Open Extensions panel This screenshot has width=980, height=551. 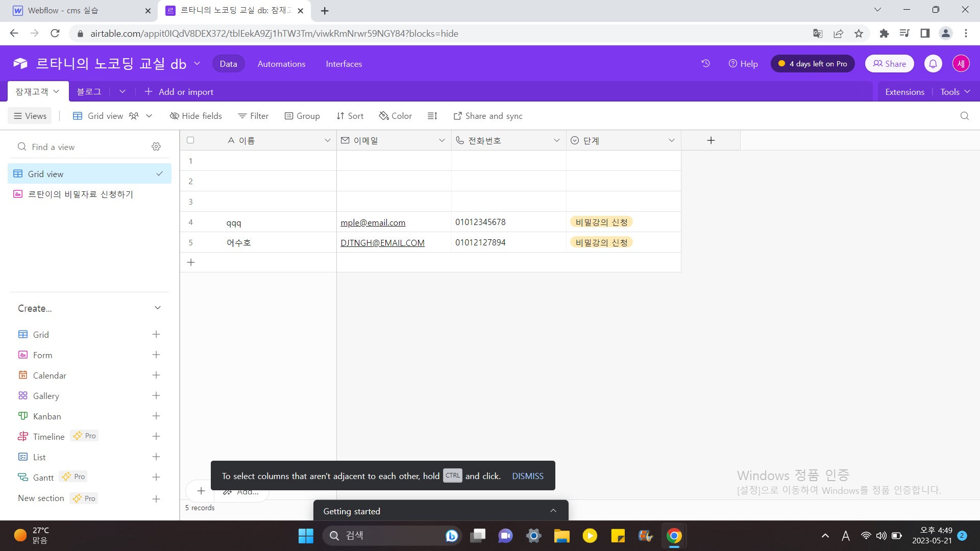tap(904, 92)
